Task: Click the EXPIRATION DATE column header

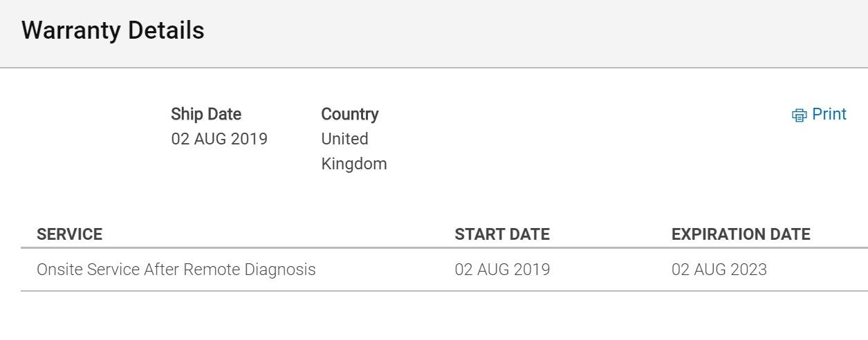Action: coord(741,234)
